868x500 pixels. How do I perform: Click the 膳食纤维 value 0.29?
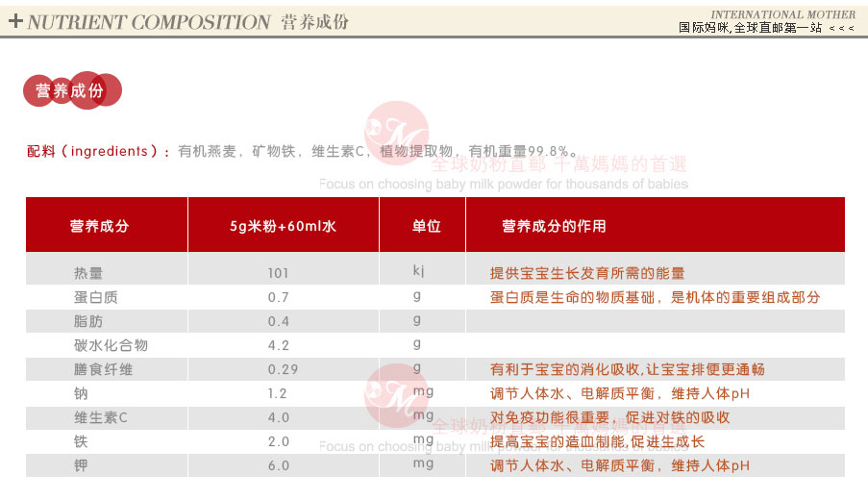pyautogui.click(x=282, y=369)
